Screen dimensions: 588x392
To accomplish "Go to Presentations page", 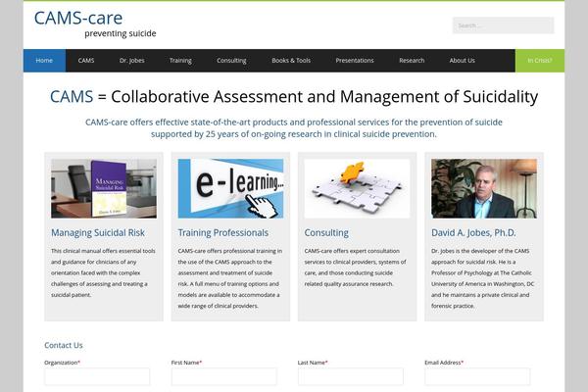I will (355, 61).
